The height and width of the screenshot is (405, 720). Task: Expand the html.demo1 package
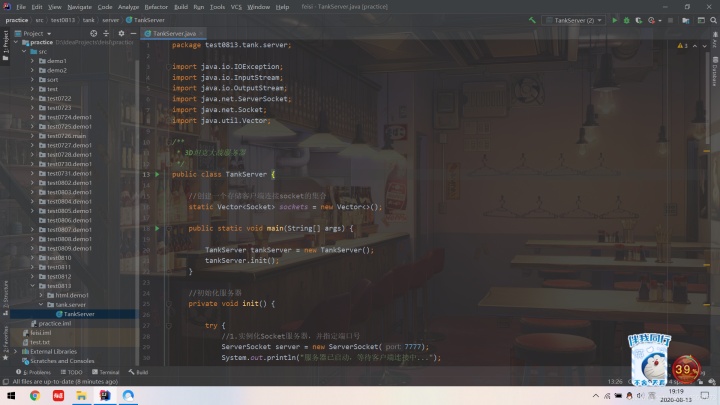coord(41,295)
